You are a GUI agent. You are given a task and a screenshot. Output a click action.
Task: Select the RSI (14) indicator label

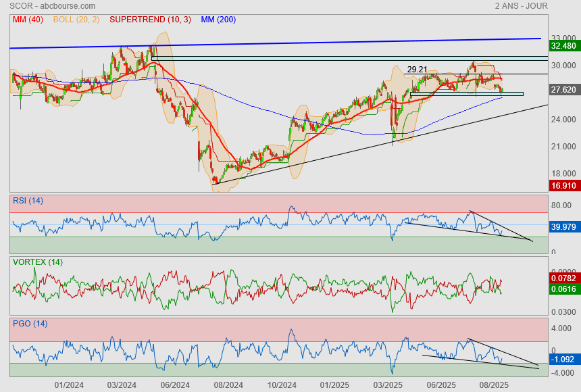(28, 200)
